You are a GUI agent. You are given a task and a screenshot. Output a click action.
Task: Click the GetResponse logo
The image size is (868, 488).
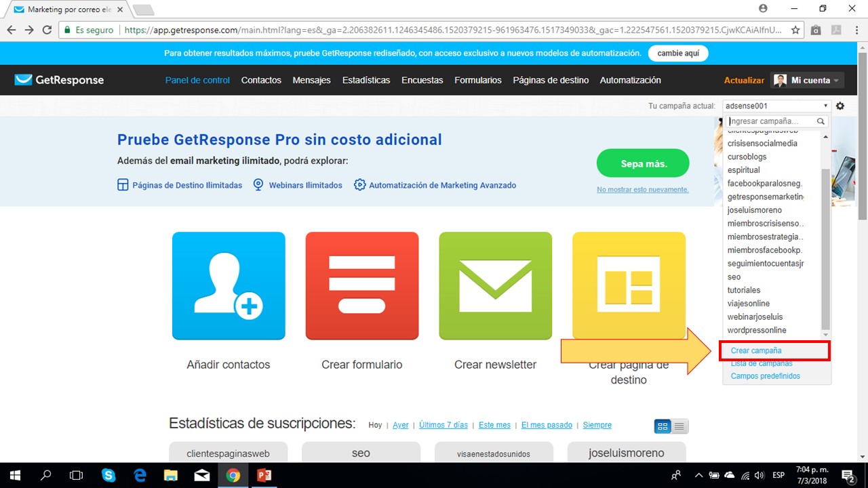coord(59,80)
